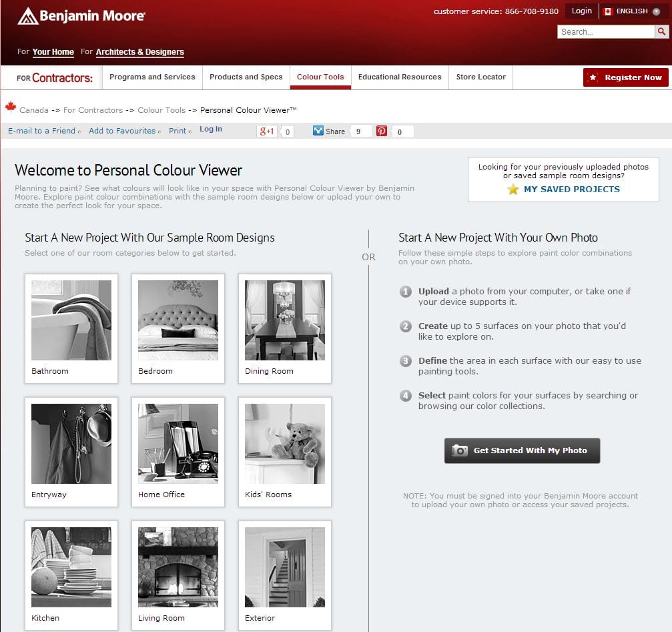
Task: Click the Google +1 button icon
Action: point(266,131)
